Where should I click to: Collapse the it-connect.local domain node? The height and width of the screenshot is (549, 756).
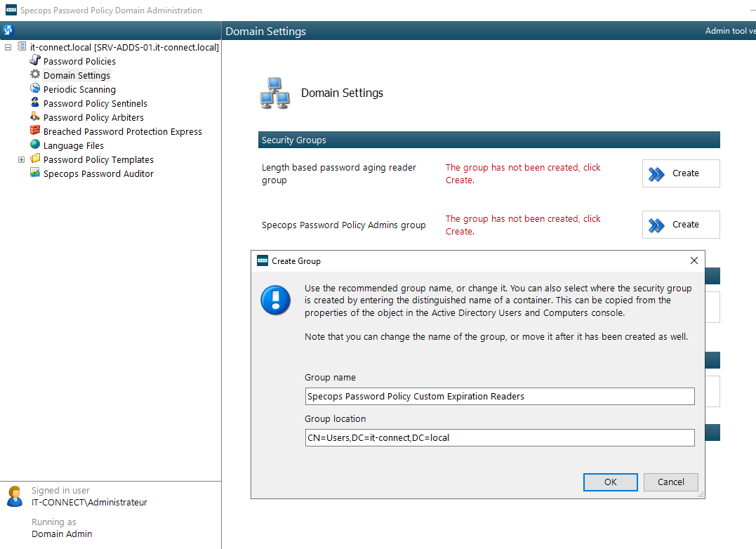pyautogui.click(x=7, y=47)
